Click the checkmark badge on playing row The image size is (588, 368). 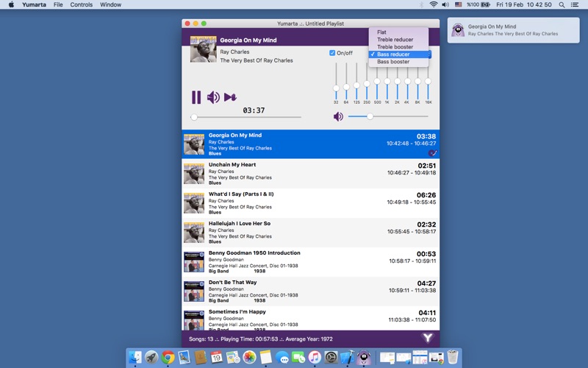point(432,153)
